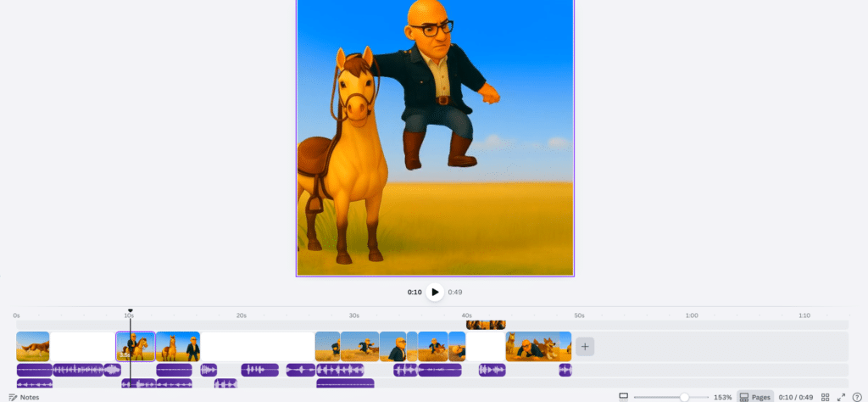Enter fullscreen presentation mode
This screenshot has width=868, height=402.
841,397
